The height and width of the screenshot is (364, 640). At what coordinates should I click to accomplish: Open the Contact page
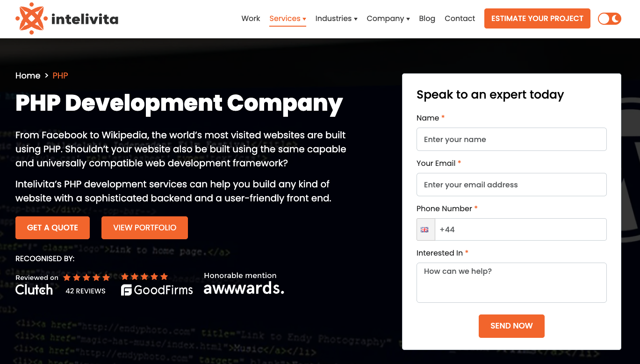pyautogui.click(x=460, y=19)
